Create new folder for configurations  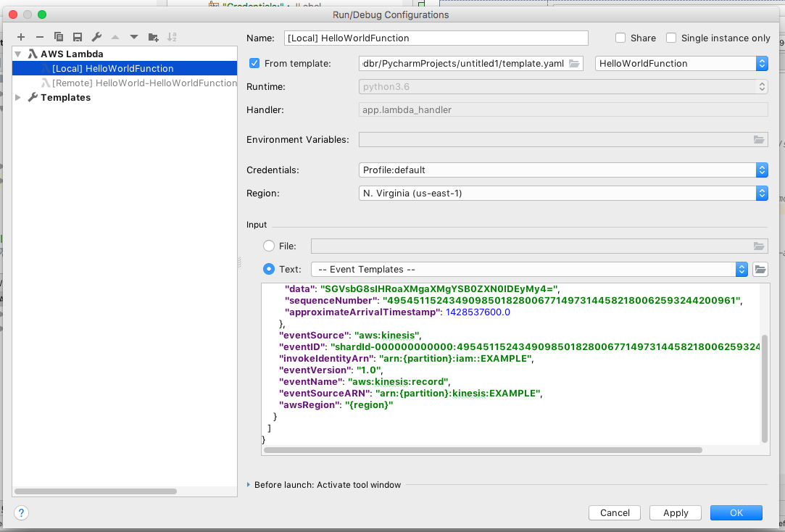pos(153,37)
